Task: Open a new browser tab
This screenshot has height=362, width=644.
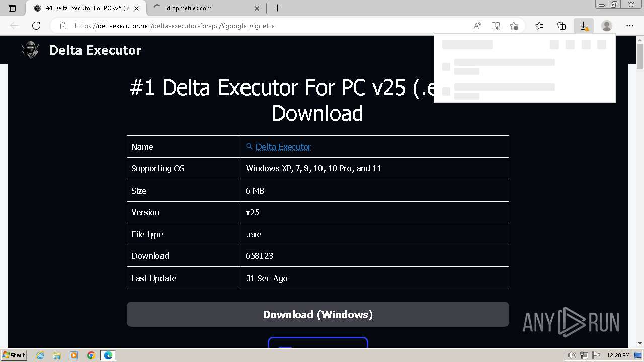Action: [277, 8]
